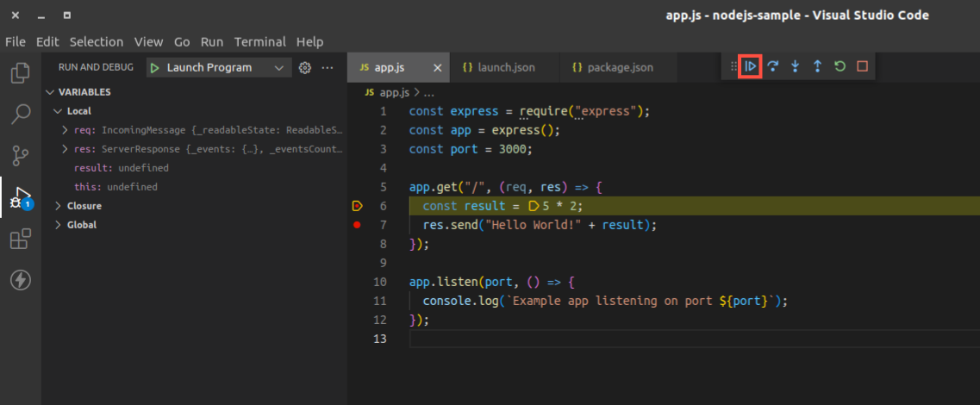Open the Extensions view
The image size is (980, 405).
pos(21,239)
